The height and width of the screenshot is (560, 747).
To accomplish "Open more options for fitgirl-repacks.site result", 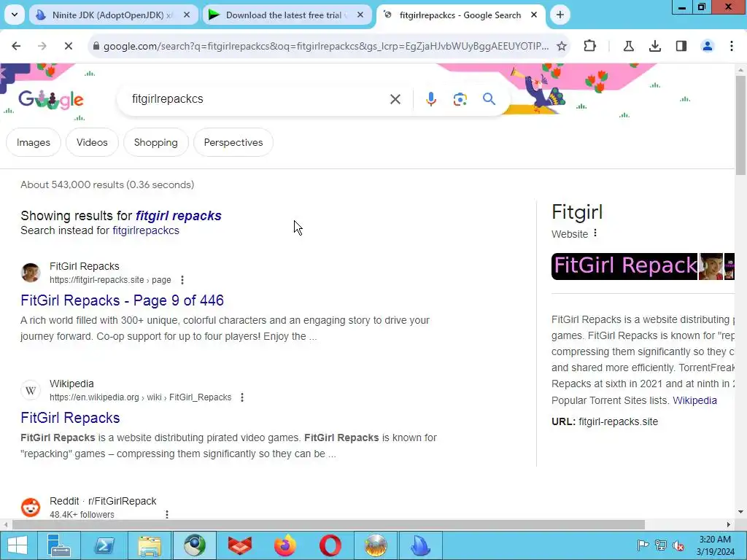I will tap(182, 280).
